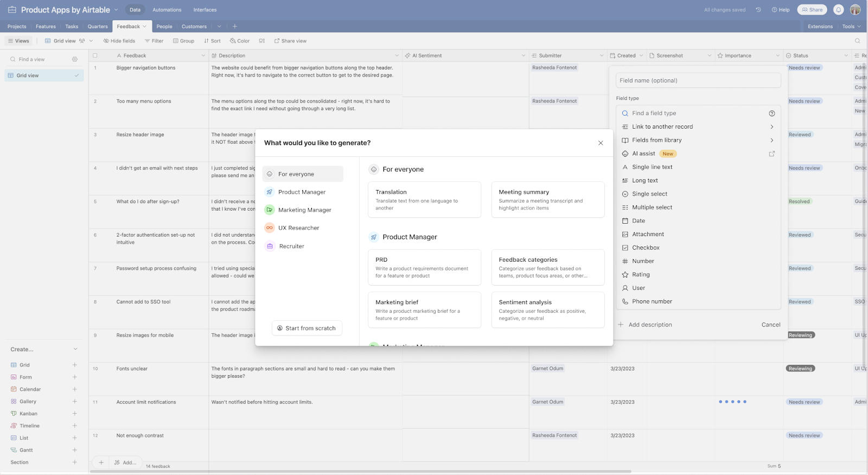Open the Quarters table tab
Viewport: 868px width, 475px height.
tap(98, 27)
